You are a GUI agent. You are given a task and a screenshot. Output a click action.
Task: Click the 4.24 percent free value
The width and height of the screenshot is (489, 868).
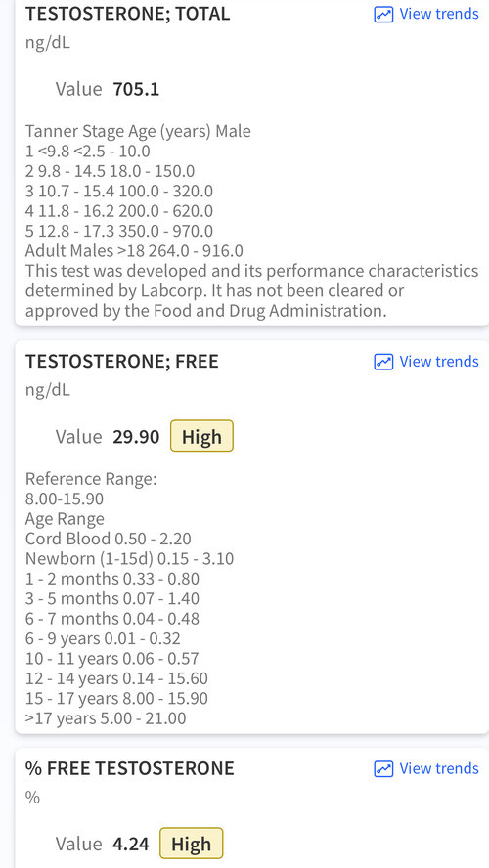131,845
